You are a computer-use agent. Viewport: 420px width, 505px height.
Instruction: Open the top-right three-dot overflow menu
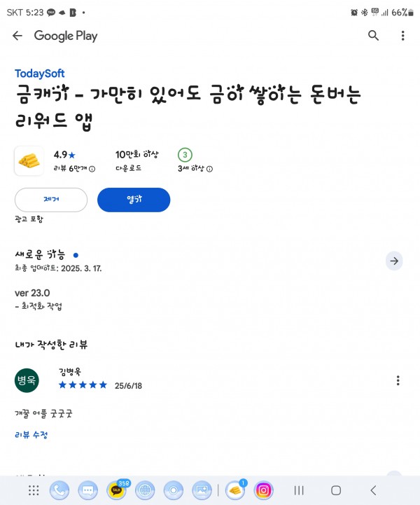(402, 36)
